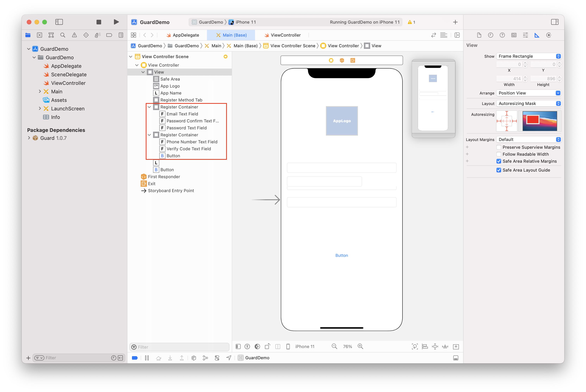Open the Issue navigator warning icon
The image size is (586, 392).
(x=74, y=35)
